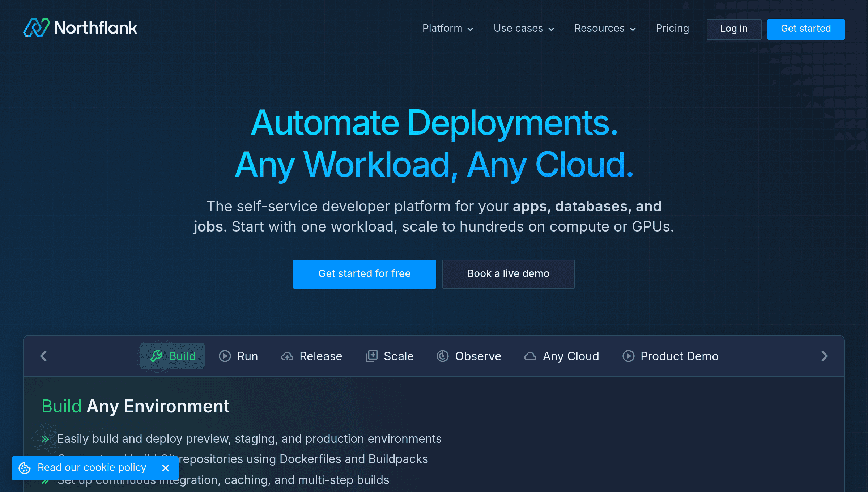
Task: Click the Northflank logo icon
Action: coord(37,28)
